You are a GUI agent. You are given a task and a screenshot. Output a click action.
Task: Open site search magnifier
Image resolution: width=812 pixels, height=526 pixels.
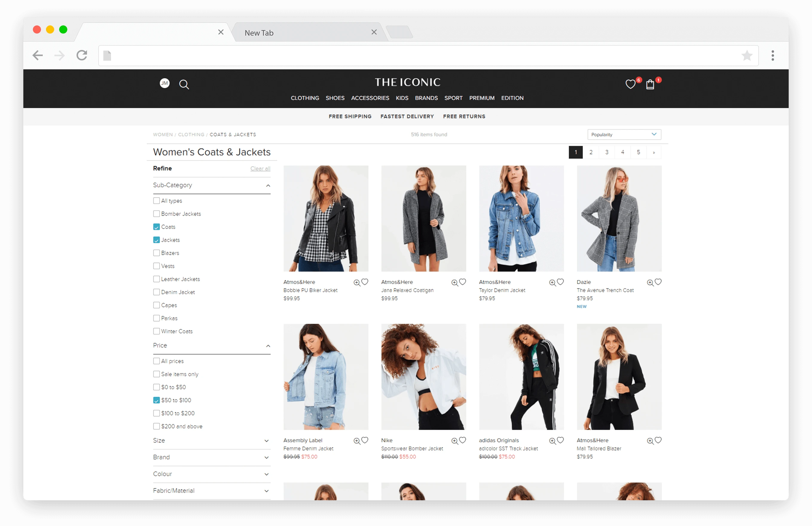[184, 84]
